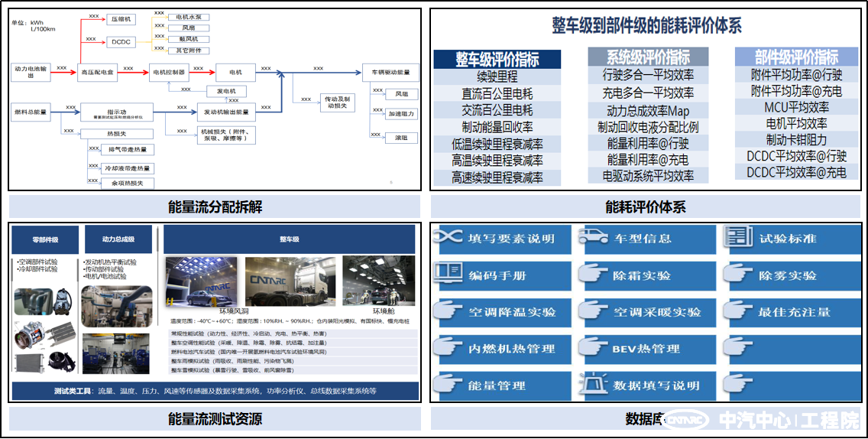This screenshot has width=868, height=439.
Task: Click the 环境风洞 car wind tunnel photo
Action: (202, 280)
